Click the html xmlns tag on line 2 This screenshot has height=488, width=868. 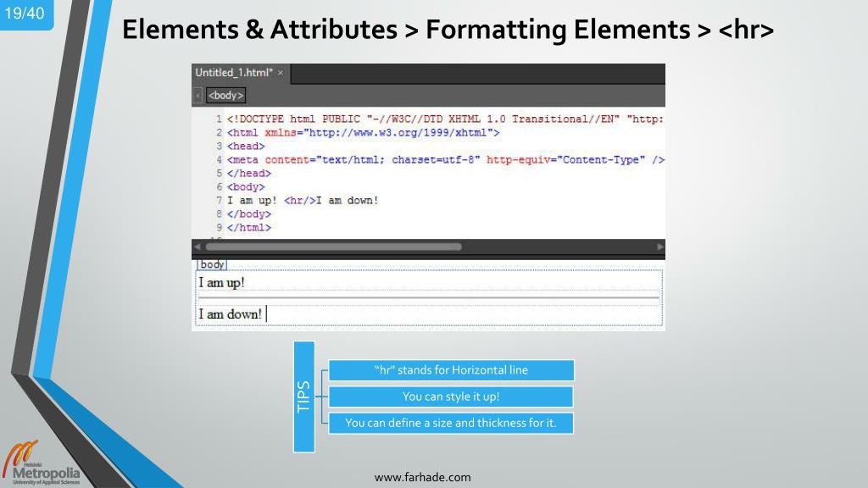click(363, 133)
